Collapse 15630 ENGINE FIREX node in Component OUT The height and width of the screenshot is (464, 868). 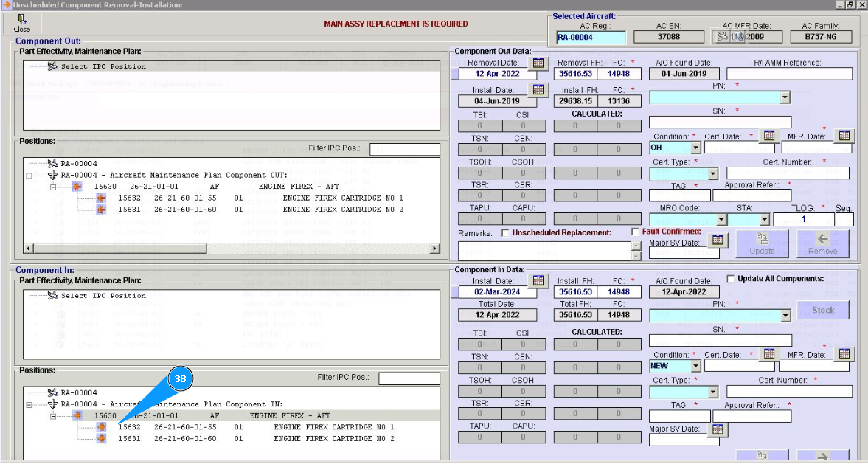(54, 187)
